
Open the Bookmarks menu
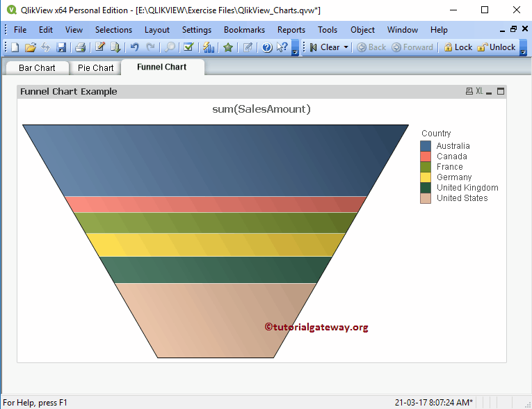coord(244,30)
